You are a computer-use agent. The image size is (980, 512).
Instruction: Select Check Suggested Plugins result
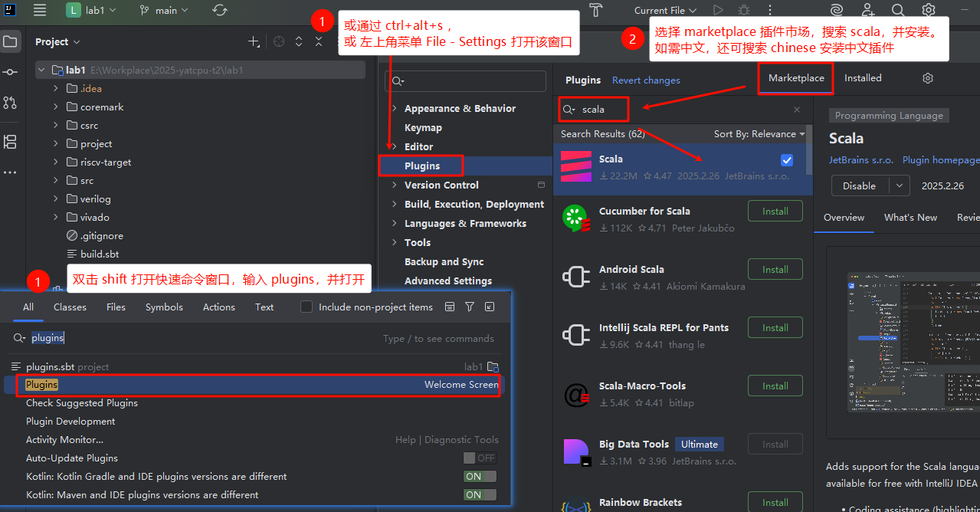point(82,403)
